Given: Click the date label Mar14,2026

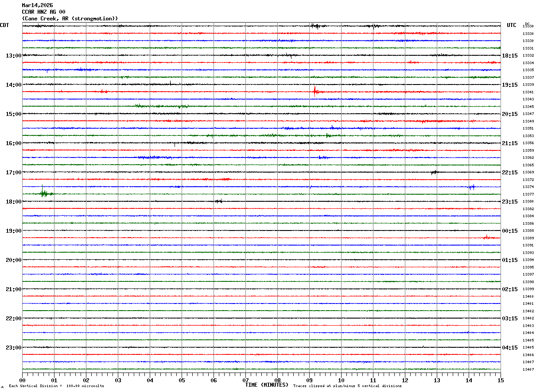Looking at the screenshot, I should pyautogui.click(x=37, y=5).
